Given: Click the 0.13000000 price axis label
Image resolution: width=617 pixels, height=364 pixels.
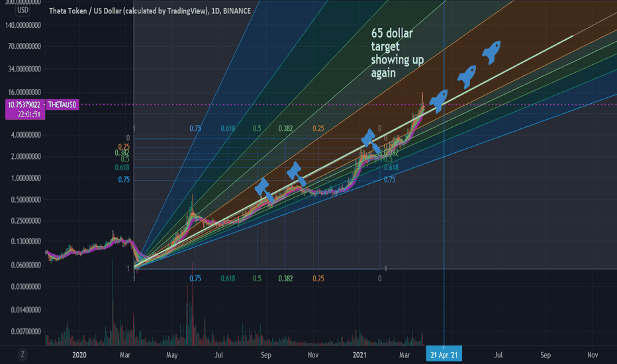Looking at the screenshot, I should coord(26,242).
